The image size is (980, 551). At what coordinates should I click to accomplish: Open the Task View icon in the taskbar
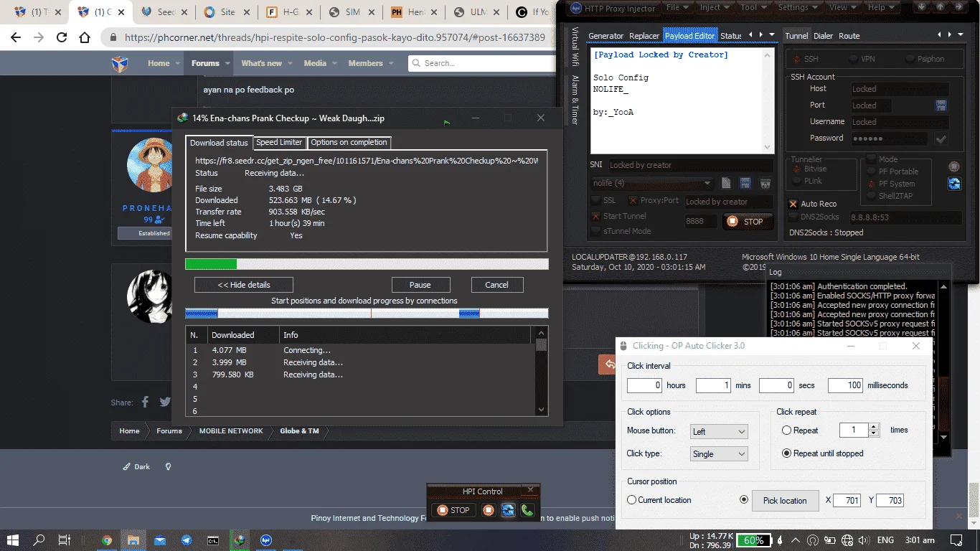click(64, 540)
